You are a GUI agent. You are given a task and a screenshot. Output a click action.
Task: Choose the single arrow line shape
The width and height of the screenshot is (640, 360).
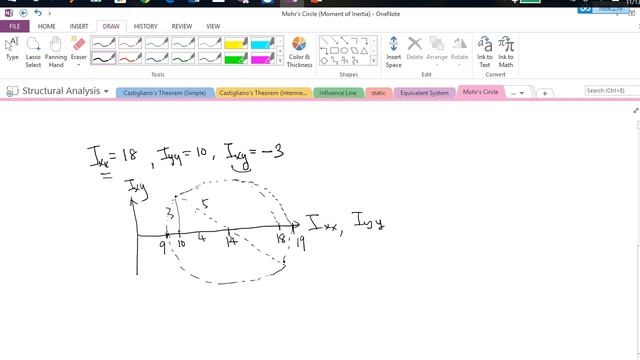[335, 40]
